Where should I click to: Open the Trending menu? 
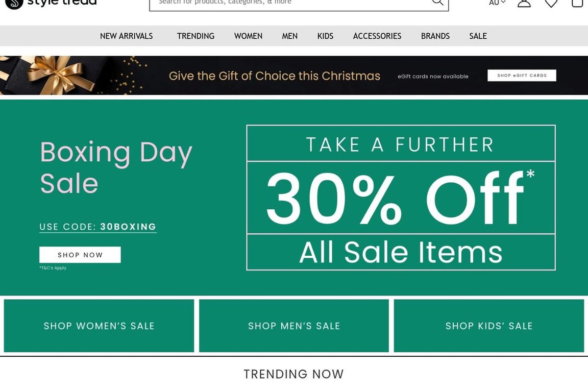pos(195,36)
